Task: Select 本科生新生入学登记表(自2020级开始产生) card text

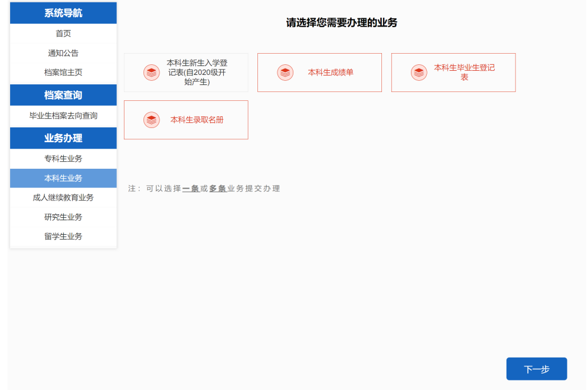Action: (197, 73)
